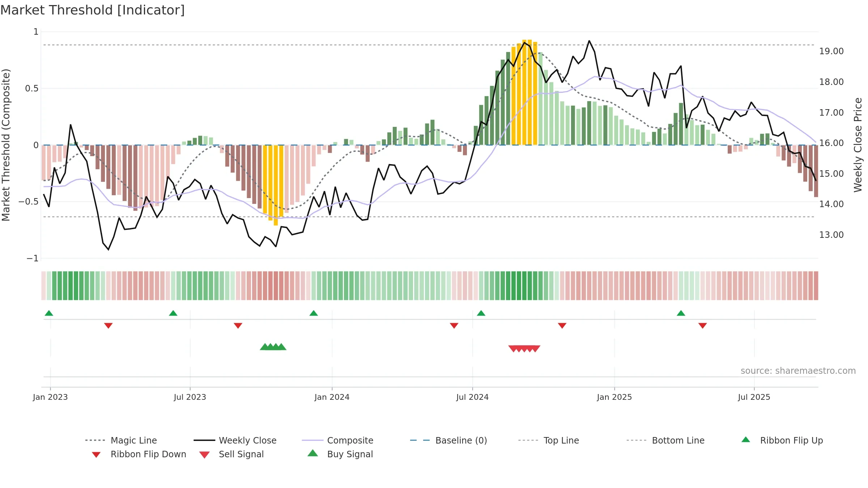Click the Jan 2023 x-axis label
Viewport: 868px width, 488px height.
pos(50,397)
